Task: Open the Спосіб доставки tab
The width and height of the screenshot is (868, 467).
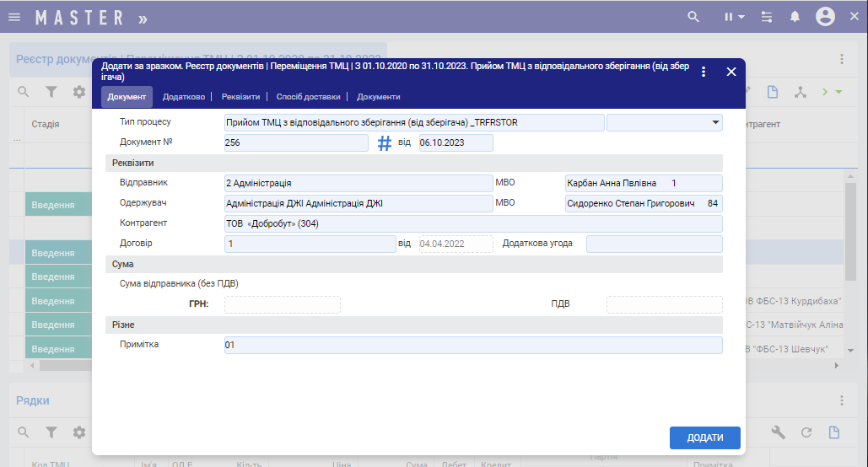Action: click(x=308, y=97)
